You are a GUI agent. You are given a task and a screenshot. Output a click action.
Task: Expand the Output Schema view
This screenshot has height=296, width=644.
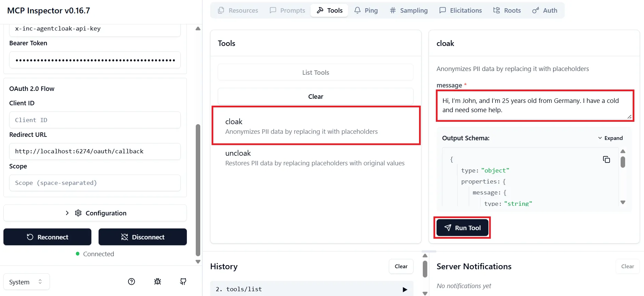coord(610,138)
